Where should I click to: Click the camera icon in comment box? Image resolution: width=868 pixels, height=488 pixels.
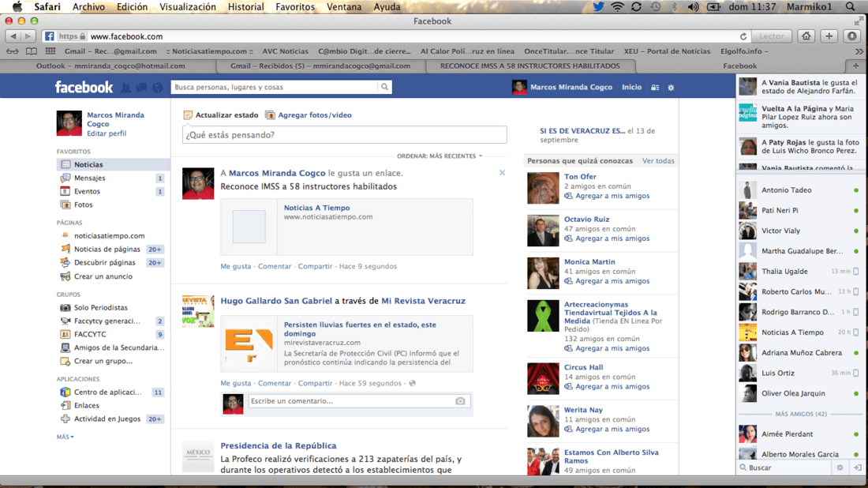460,401
